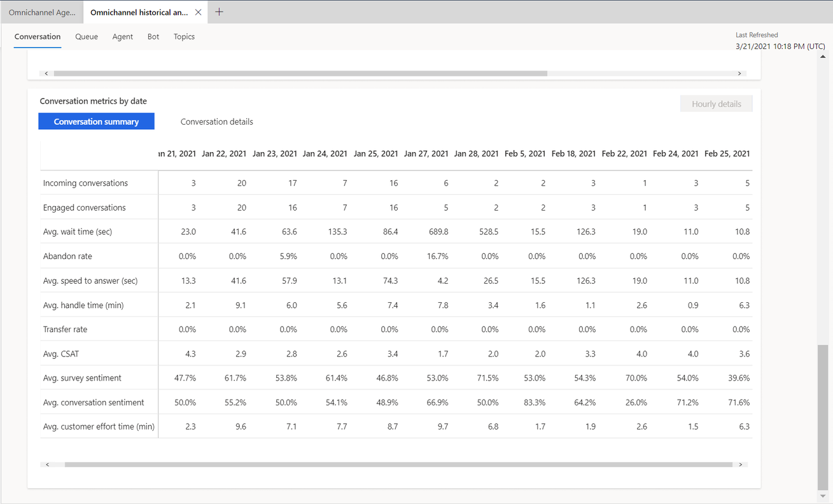Click the Last Refreshed timestamp

(x=780, y=46)
